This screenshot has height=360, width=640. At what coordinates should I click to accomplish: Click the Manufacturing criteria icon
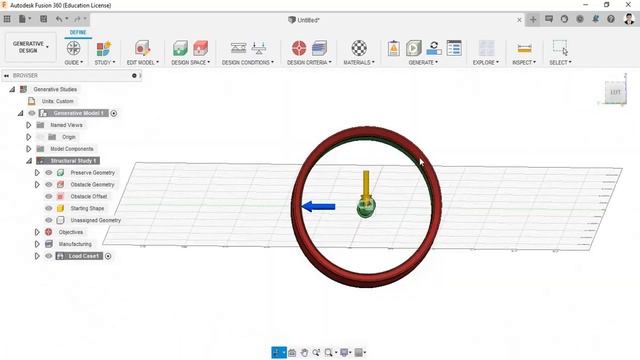320,48
